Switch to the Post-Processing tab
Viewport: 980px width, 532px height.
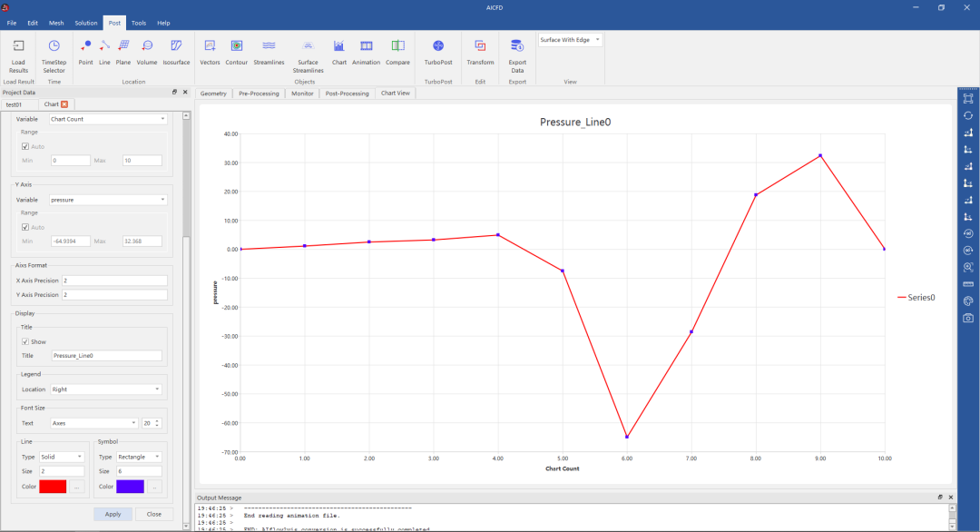[x=347, y=94]
